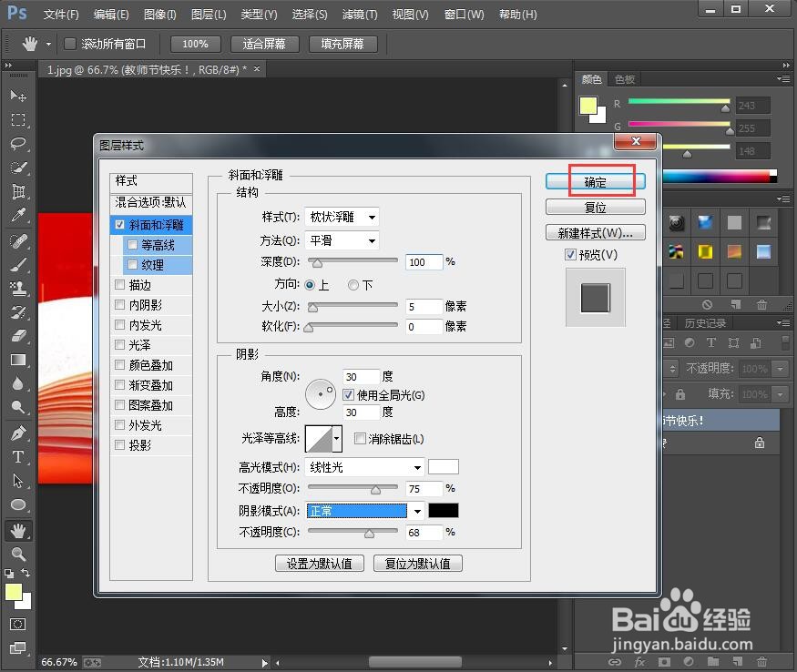
Task: Open 滤镜 menu
Action: [x=360, y=15]
